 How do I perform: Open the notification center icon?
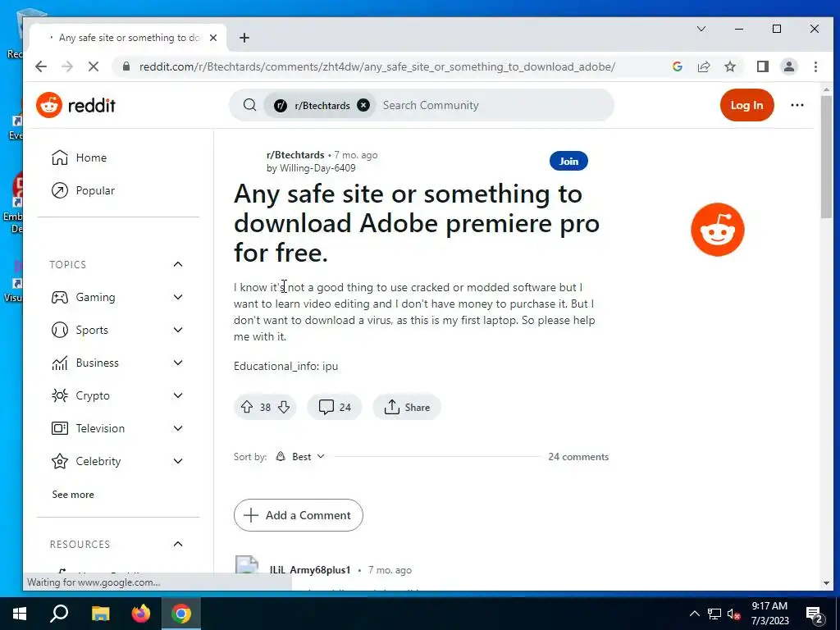click(815, 614)
